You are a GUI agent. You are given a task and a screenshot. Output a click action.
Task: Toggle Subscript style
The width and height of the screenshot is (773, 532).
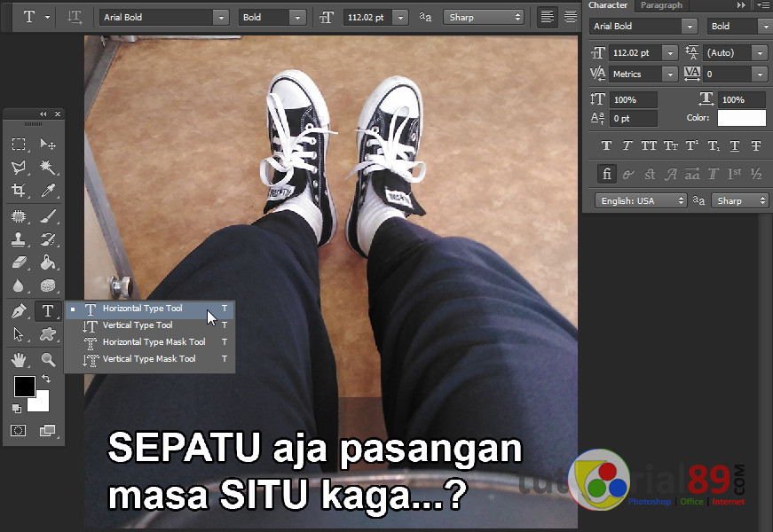pyautogui.click(x=714, y=145)
